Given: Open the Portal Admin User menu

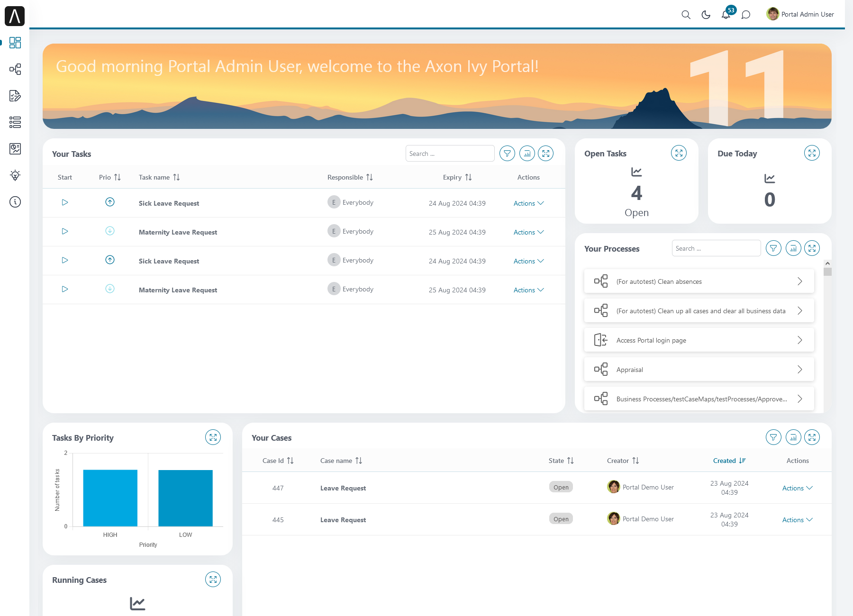Looking at the screenshot, I should coord(800,14).
